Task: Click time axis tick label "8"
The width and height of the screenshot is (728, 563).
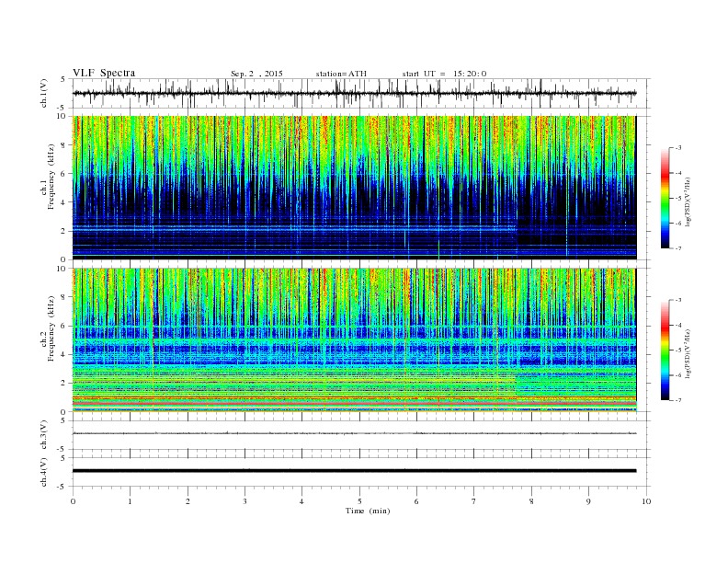Action: (531, 501)
